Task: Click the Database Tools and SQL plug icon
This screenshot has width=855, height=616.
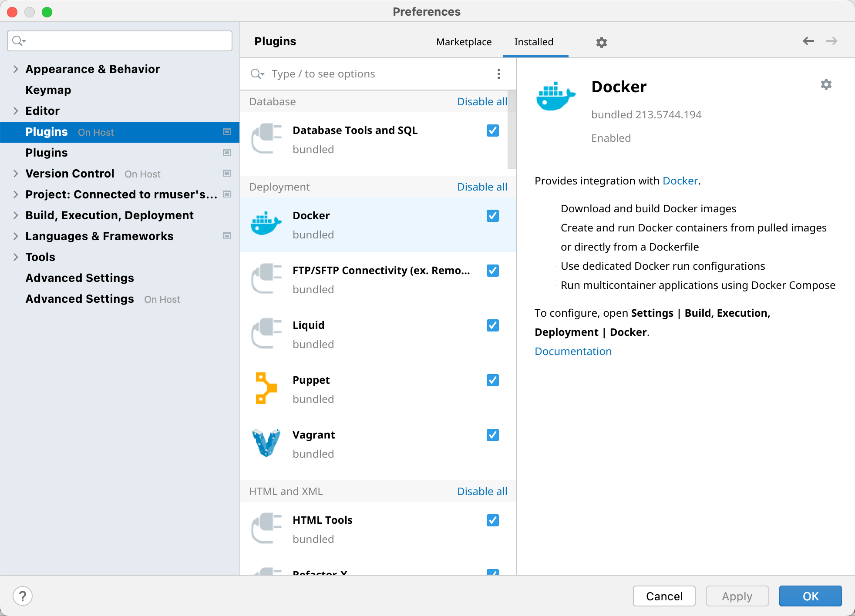Action: pyautogui.click(x=266, y=139)
